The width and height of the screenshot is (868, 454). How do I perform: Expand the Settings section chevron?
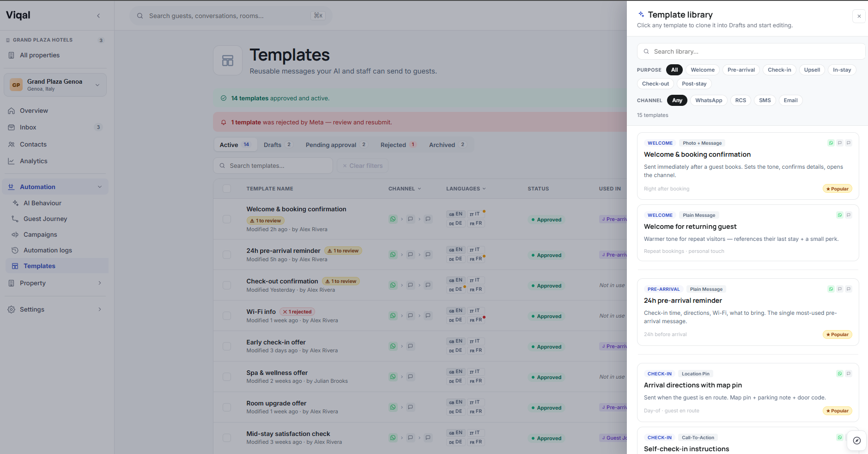point(100,310)
